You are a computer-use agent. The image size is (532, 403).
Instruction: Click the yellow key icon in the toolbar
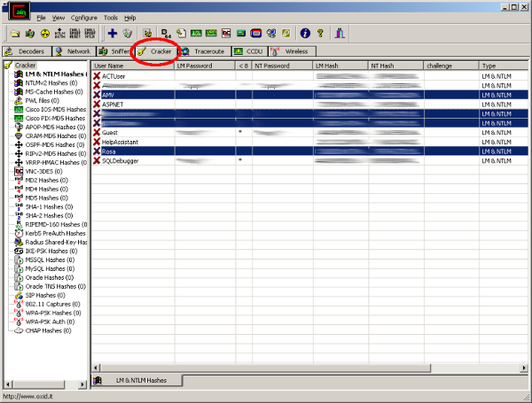click(x=286, y=34)
